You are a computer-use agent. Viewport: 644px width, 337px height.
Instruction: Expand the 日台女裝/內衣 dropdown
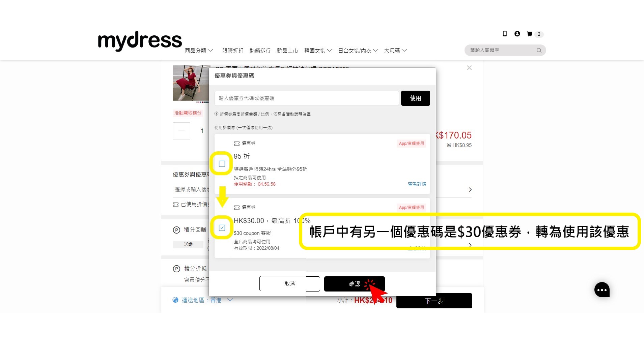pos(358,51)
